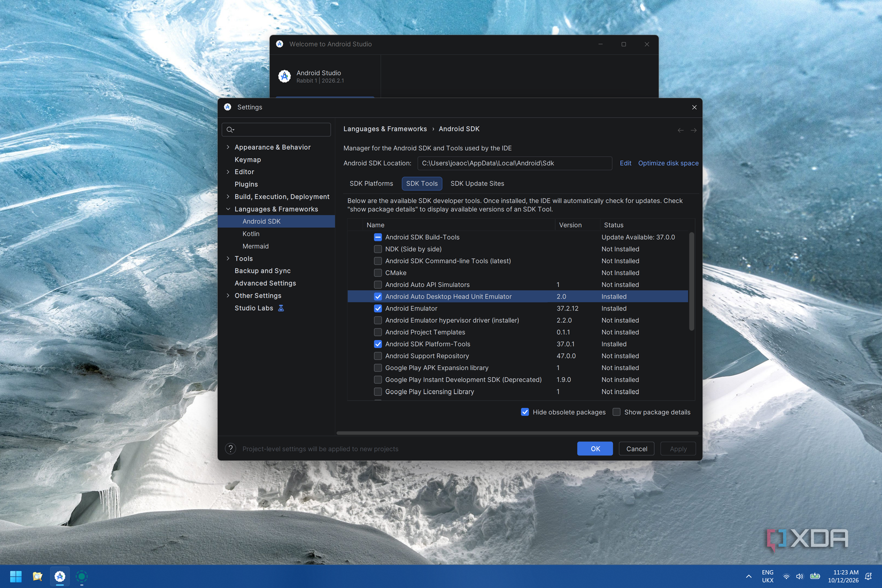
Task: Click the settings search input field
Action: [x=276, y=130]
